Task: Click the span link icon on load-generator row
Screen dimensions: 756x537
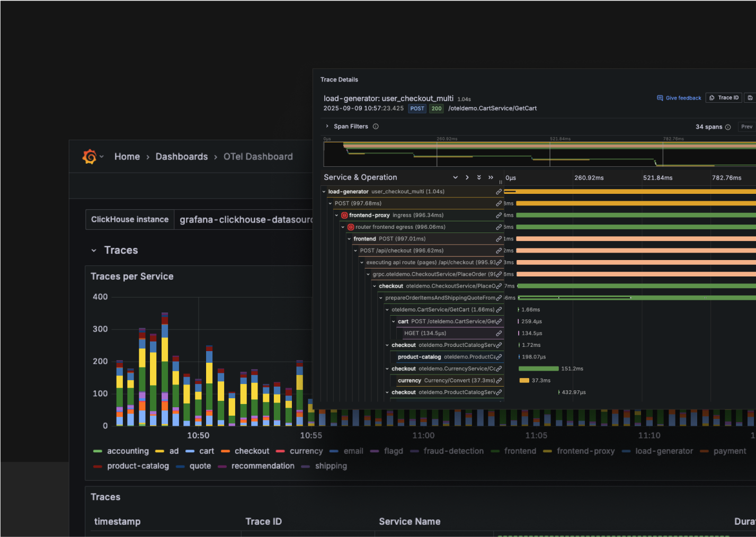Action: (x=497, y=191)
